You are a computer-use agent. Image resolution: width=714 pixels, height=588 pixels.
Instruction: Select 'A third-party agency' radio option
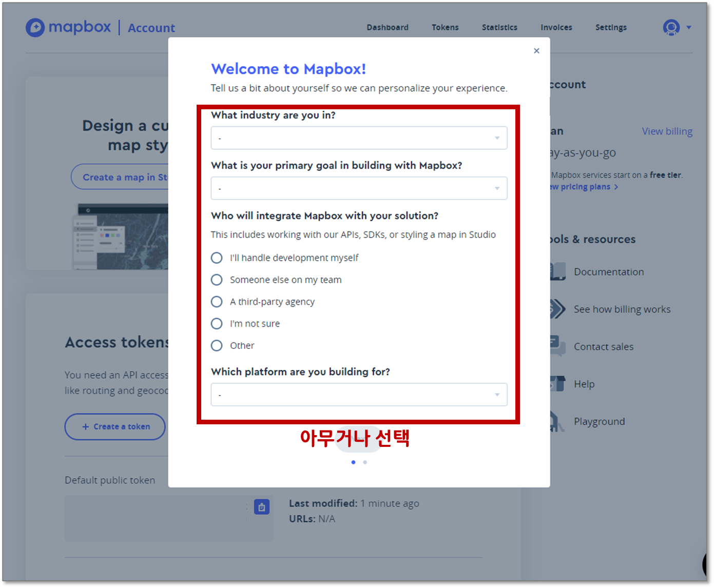pyautogui.click(x=217, y=302)
